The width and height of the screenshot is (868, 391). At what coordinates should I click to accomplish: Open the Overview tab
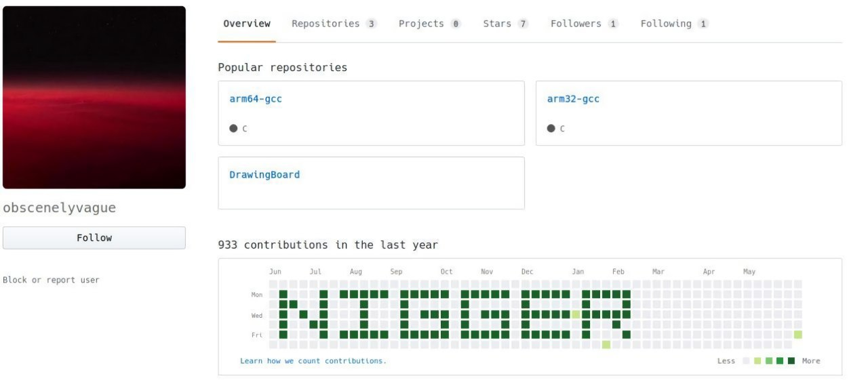pos(247,24)
